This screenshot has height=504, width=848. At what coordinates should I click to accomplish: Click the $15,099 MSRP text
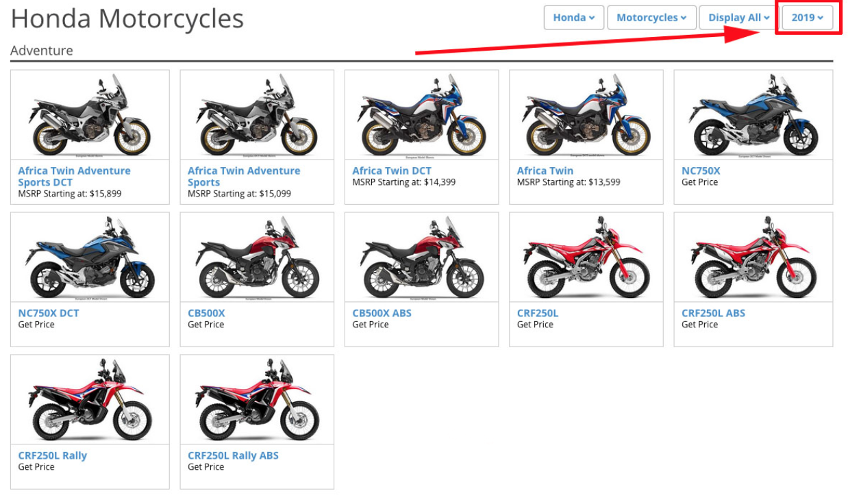tap(240, 194)
